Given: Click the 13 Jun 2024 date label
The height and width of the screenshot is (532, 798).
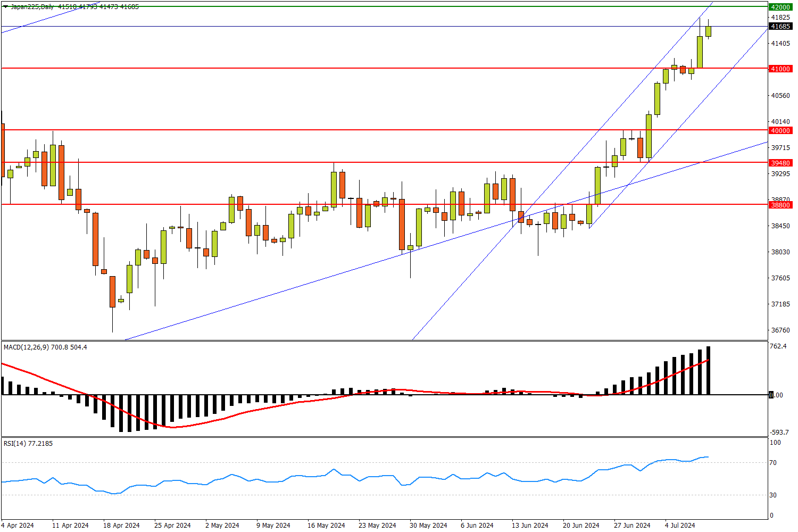Looking at the screenshot, I should click(x=530, y=525).
